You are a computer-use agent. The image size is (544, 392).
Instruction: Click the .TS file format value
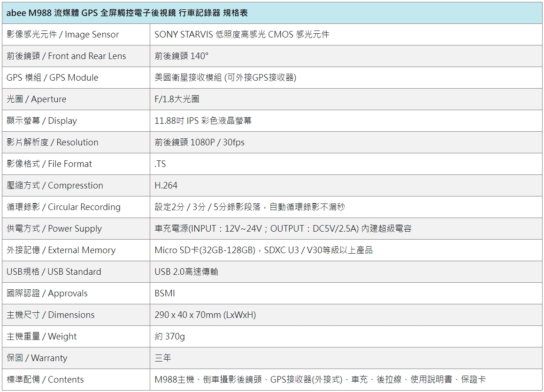click(x=158, y=164)
